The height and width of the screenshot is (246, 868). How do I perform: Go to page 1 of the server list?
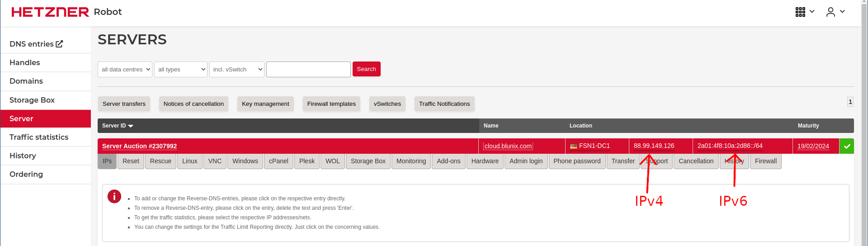pos(850,102)
